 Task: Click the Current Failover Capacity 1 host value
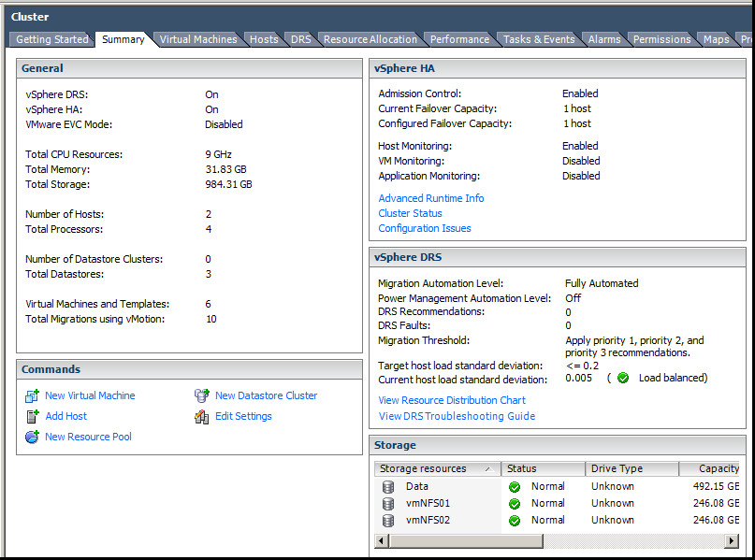(577, 108)
